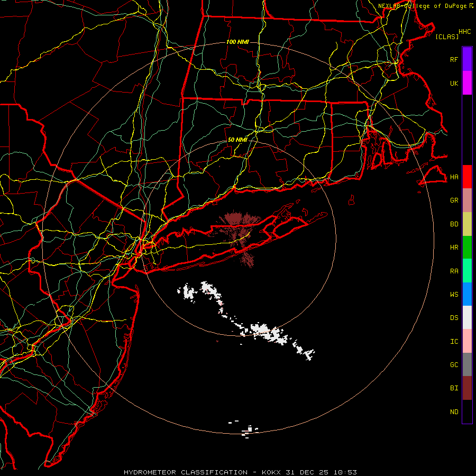Click the RA legend label

(454, 271)
